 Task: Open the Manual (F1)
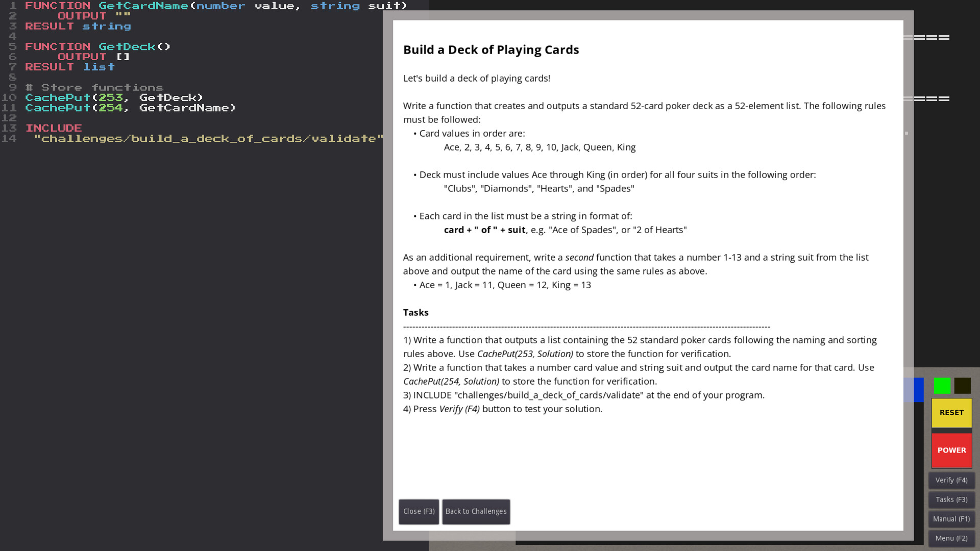[x=951, y=519]
